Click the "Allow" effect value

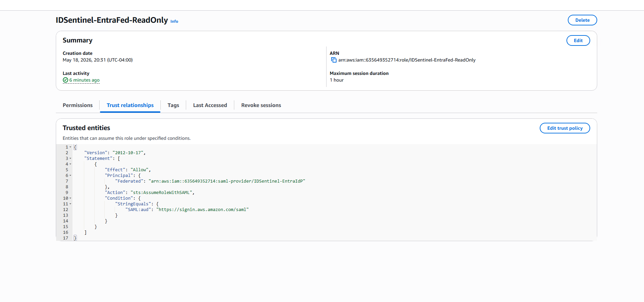pyautogui.click(x=139, y=170)
